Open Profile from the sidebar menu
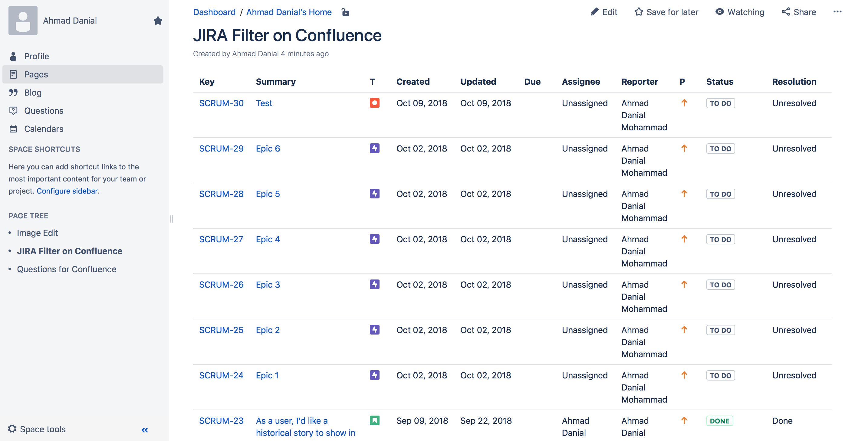 [36, 56]
